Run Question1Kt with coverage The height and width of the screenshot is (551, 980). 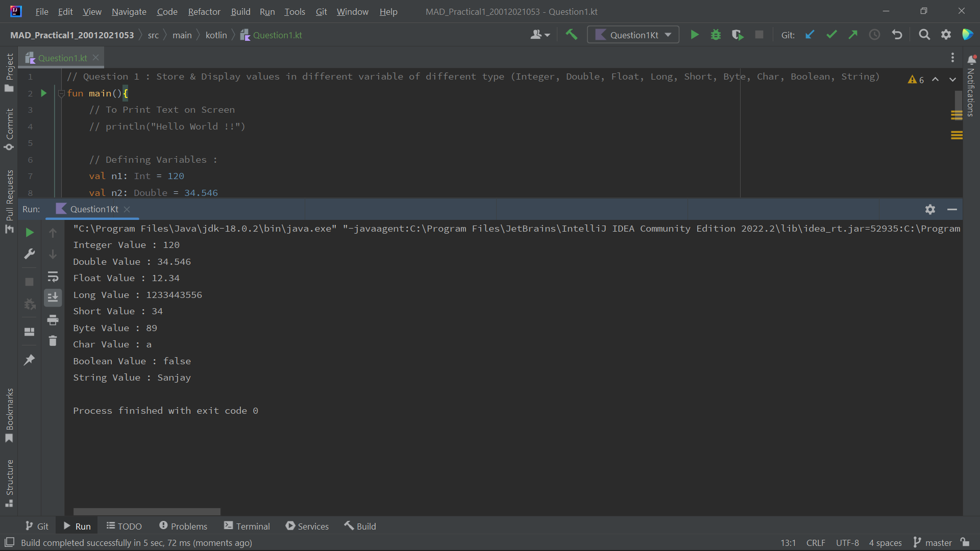point(738,34)
